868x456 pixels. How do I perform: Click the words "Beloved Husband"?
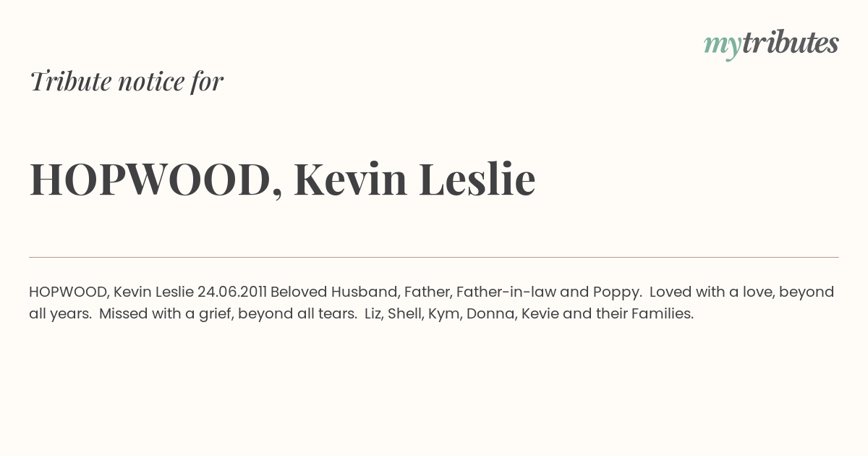point(335,292)
